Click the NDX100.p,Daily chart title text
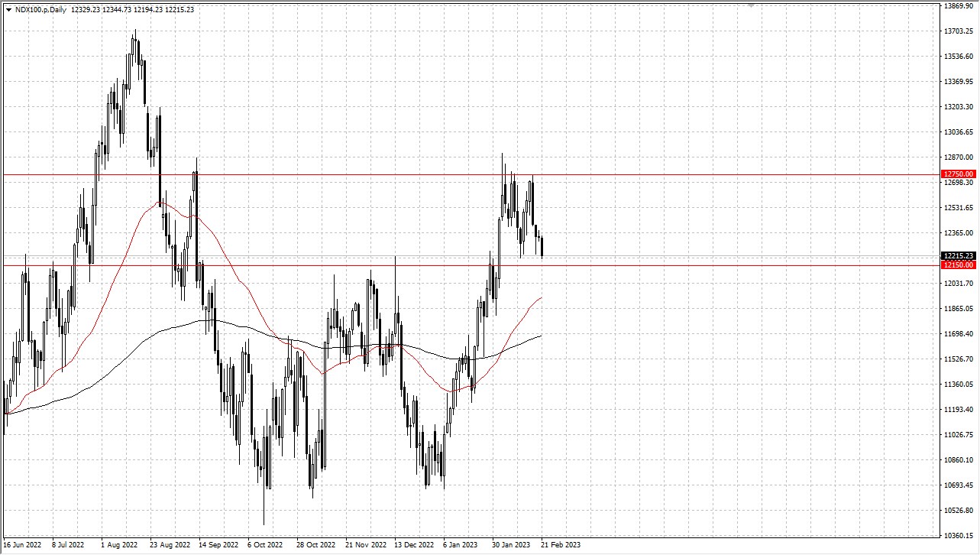The width and height of the screenshot is (980, 555). pyautogui.click(x=40, y=9)
